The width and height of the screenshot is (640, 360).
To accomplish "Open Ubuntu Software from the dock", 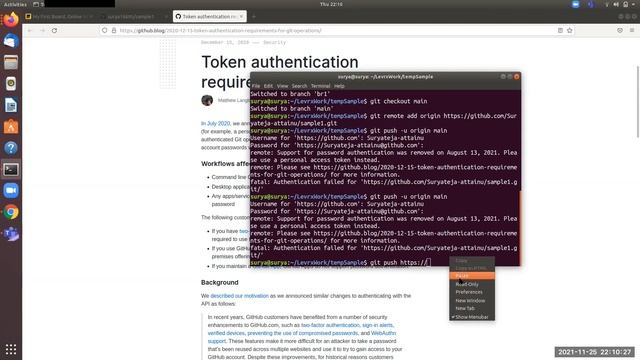I will [11, 127].
